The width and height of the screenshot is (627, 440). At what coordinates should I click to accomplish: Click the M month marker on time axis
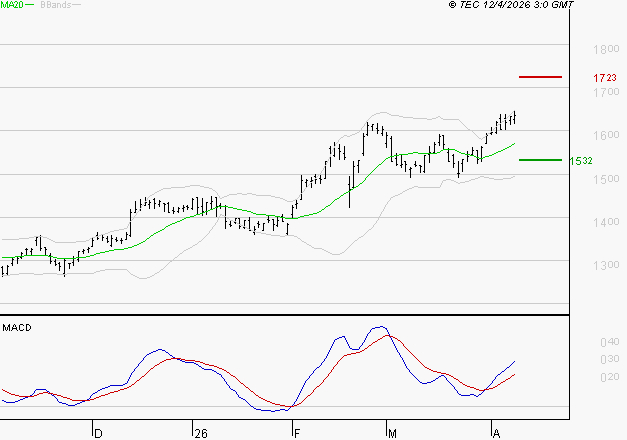(392, 434)
